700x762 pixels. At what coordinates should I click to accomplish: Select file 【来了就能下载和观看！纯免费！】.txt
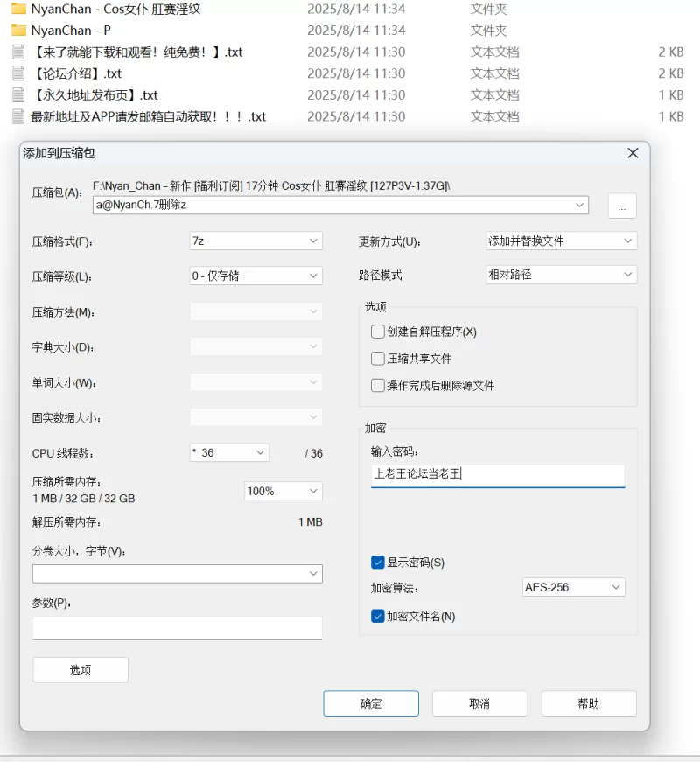(x=136, y=52)
